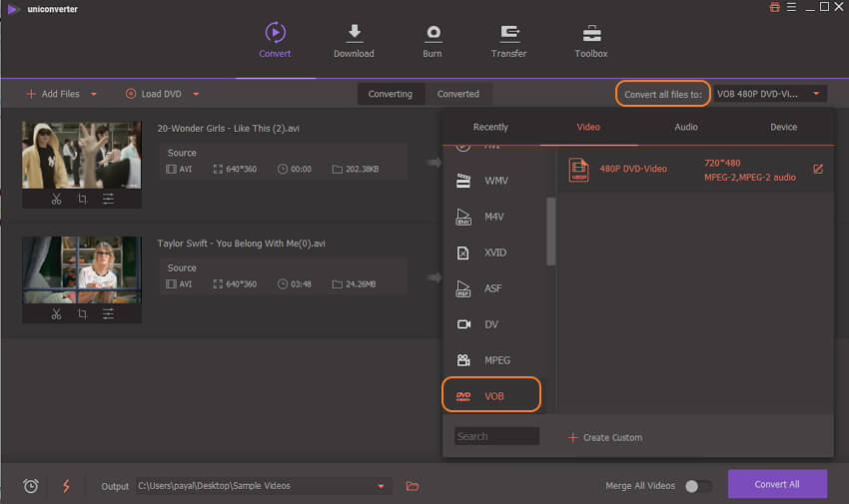Screen dimensions: 849x504
Task: Select the DV format
Action: pyautogui.click(x=491, y=324)
